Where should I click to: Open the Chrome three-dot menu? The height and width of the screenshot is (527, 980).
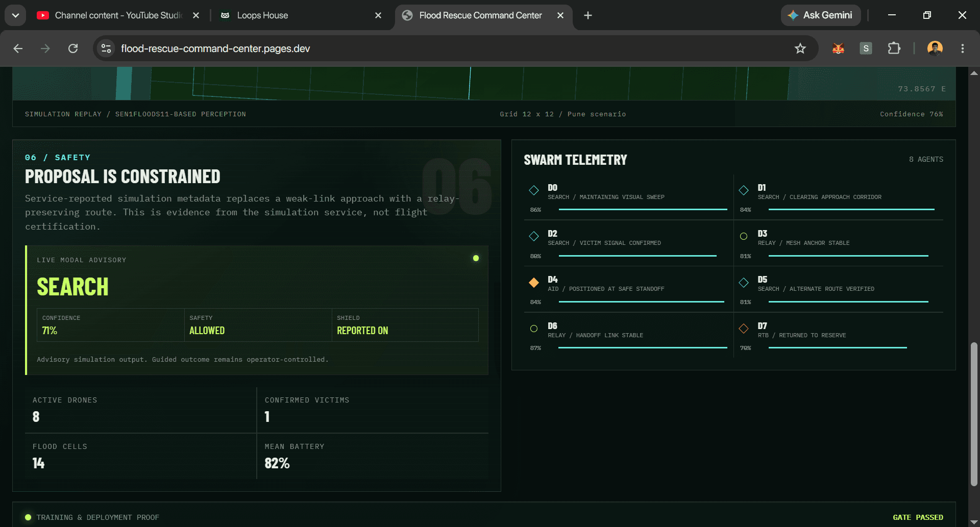pos(963,48)
